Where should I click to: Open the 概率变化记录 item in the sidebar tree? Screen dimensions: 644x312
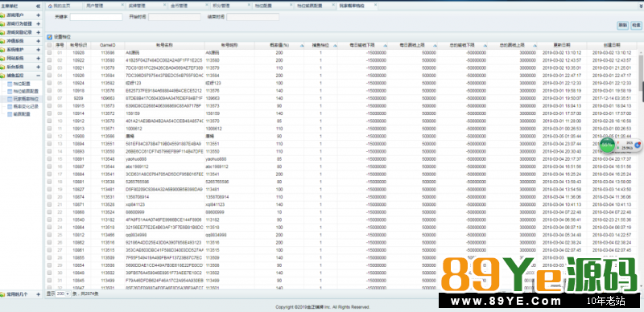coord(26,106)
